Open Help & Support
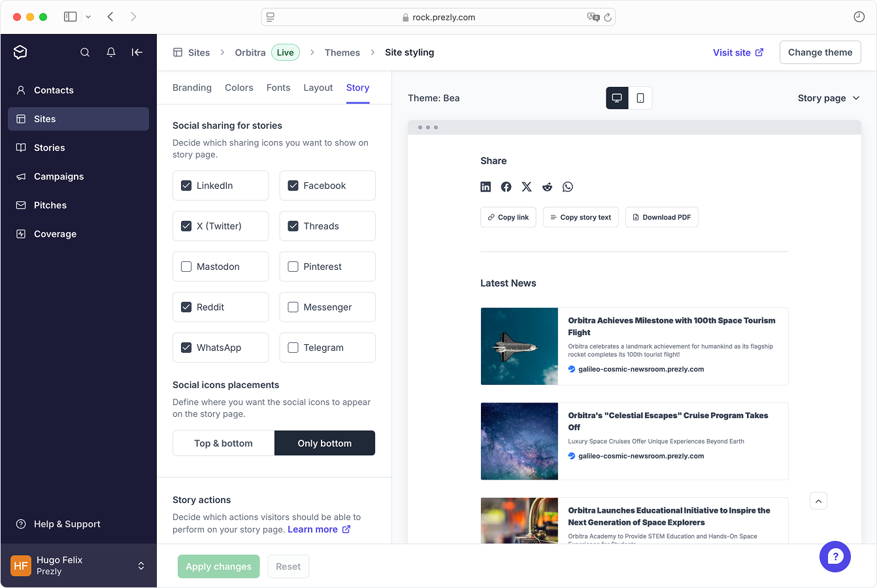 [78, 524]
